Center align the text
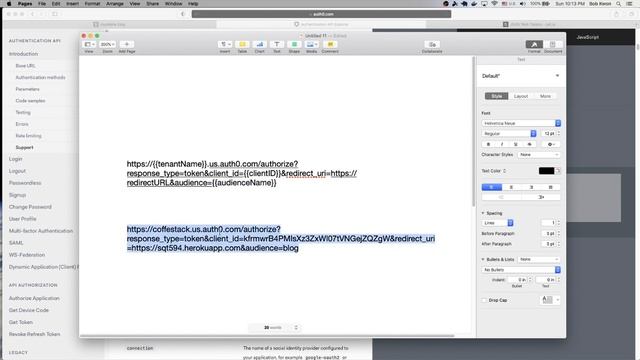Image resolution: width=640 pixels, height=360 pixels. [511, 187]
